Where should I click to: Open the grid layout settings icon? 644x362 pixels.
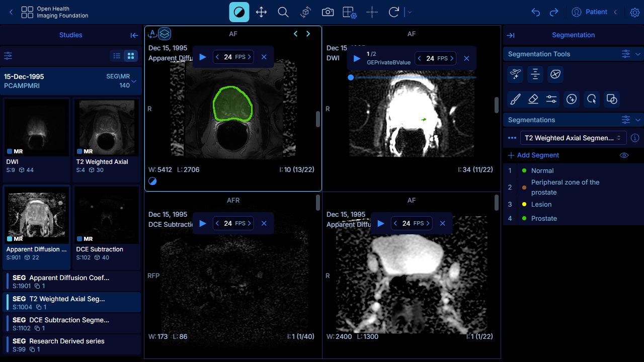click(350, 12)
